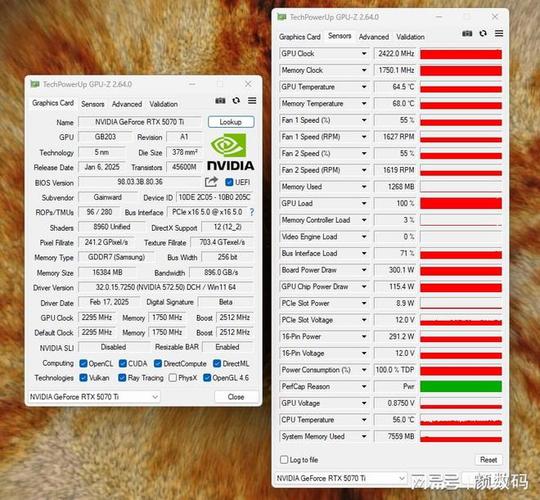Click the Resizable BAR Enabled field
This screenshot has height=500, width=540.
[228, 347]
